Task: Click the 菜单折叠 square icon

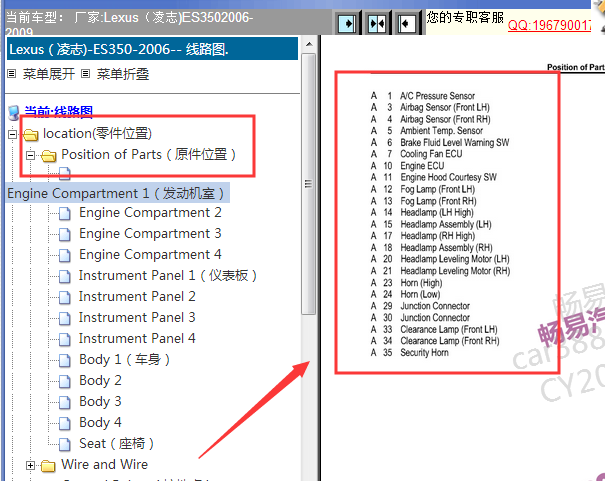Action: 86,74
